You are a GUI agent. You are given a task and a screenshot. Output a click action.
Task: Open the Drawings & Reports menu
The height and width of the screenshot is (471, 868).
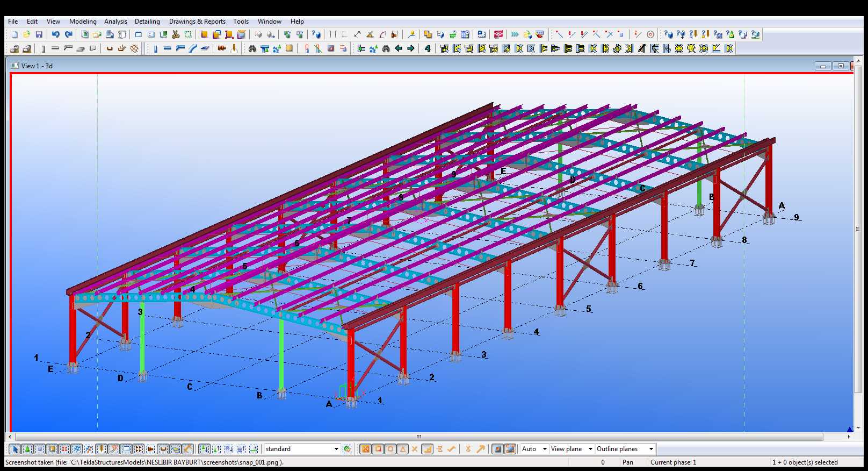[x=197, y=22]
